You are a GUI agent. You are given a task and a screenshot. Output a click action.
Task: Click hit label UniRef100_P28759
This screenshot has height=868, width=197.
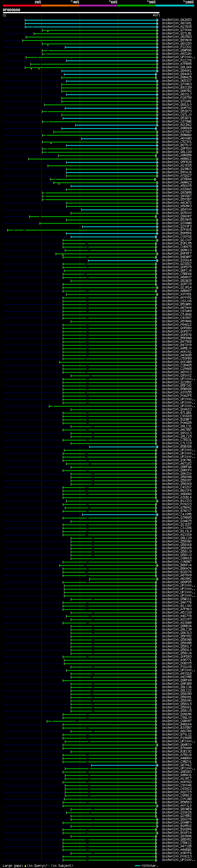point(177,98)
